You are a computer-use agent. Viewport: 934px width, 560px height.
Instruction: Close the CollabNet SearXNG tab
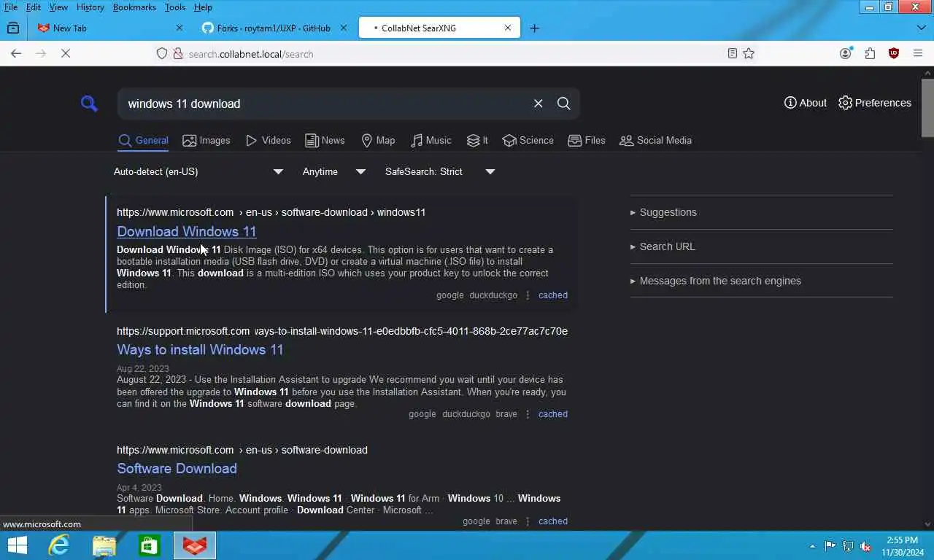[x=508, y=28]
